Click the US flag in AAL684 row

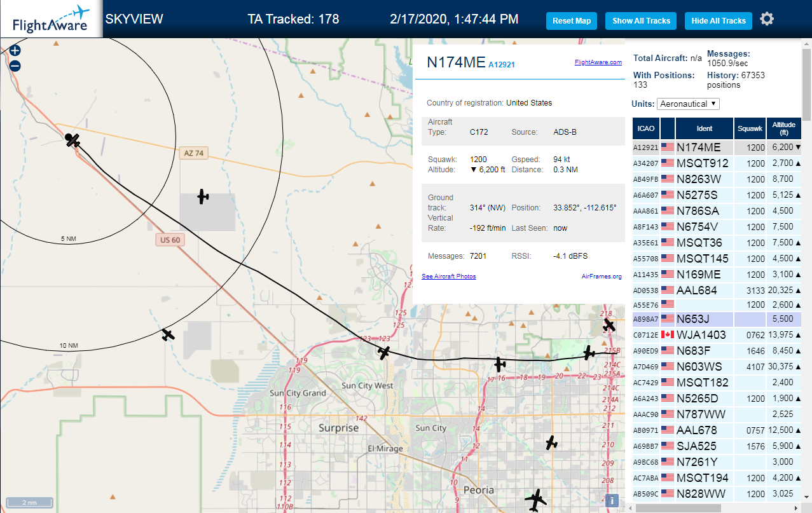[668, 291]
